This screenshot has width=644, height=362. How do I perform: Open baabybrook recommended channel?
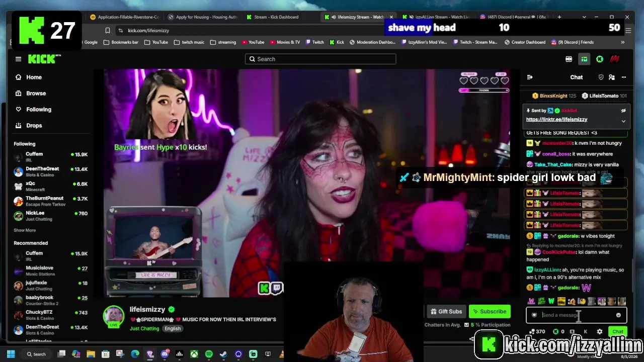tap(50, 300)
